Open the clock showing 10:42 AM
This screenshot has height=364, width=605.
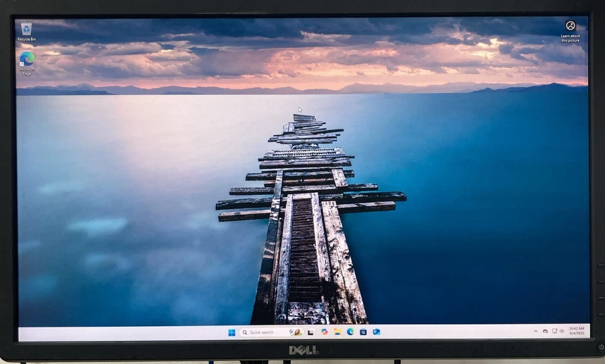[577, 331]
